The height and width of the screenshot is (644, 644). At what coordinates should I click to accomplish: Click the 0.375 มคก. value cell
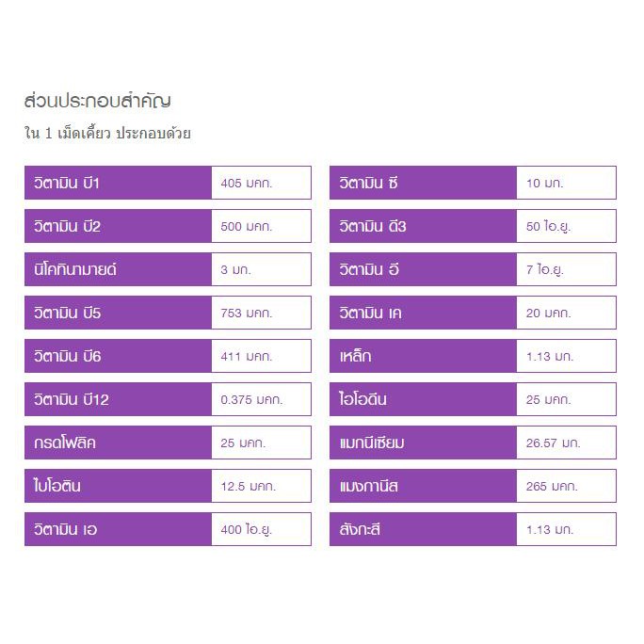tap(261, 399)
